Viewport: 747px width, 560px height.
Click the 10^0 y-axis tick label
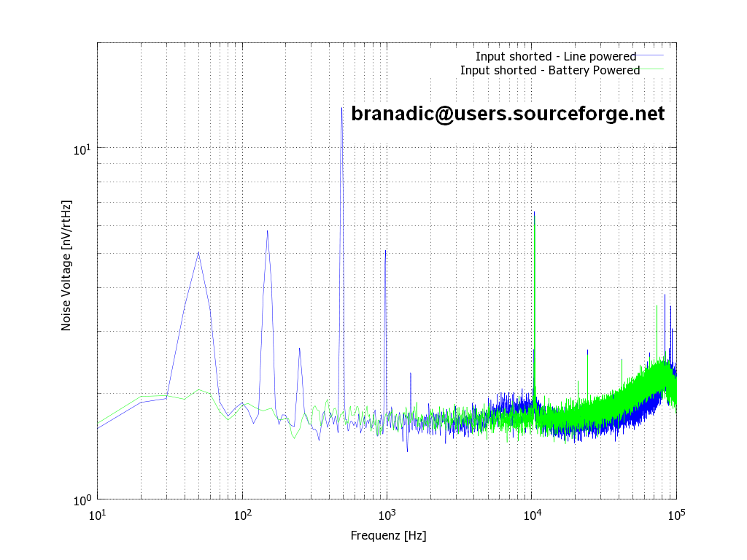tap(82, 500)
